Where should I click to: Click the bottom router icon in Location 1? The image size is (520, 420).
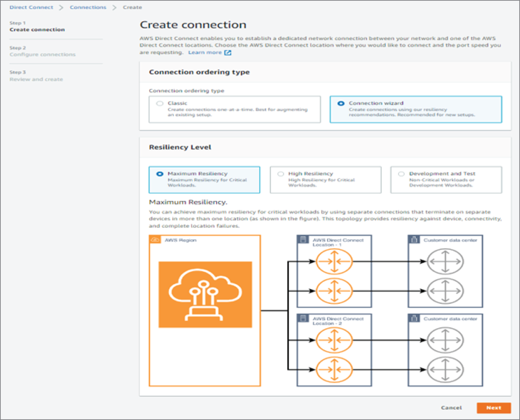[334, 291]
